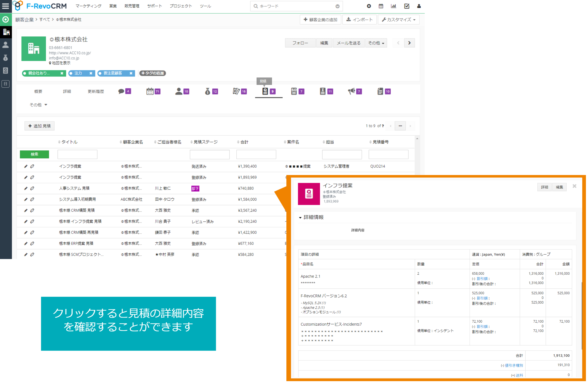Sort by 合計 column
The width and height of the screenshot is (588, 392).
point(243,142)
